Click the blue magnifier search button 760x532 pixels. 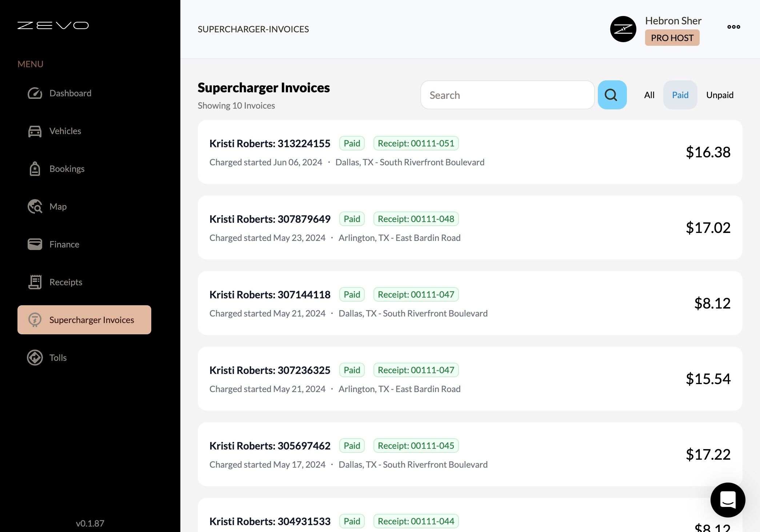(x=612, y=95)
